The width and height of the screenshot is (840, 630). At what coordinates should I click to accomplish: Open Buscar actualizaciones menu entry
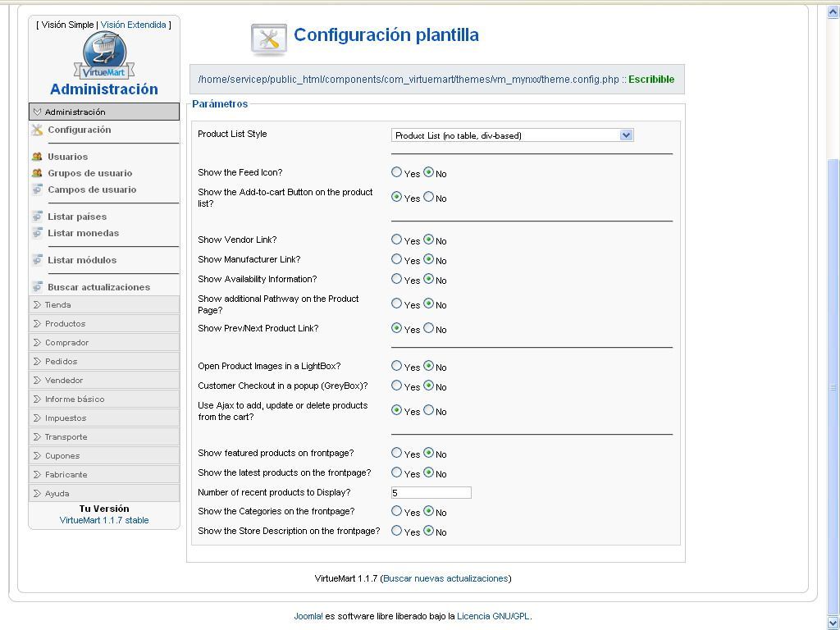(98, 287)
